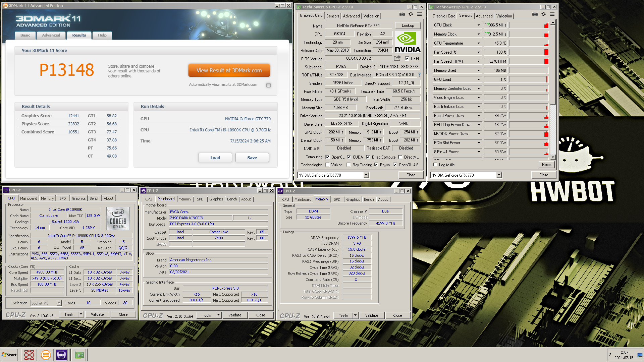Switch to Advanced tab in 3DMark 11
Viewport: 644px width, 362px height.
(51, 35)
